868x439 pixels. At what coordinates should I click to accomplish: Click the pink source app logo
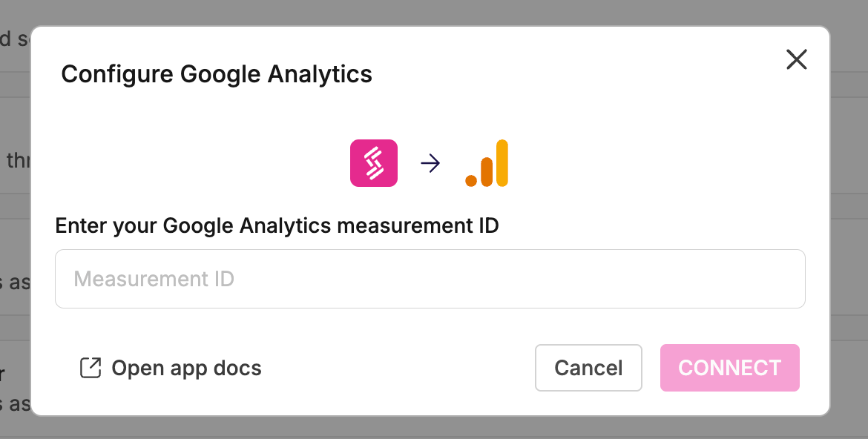click(x=374, y=163)
